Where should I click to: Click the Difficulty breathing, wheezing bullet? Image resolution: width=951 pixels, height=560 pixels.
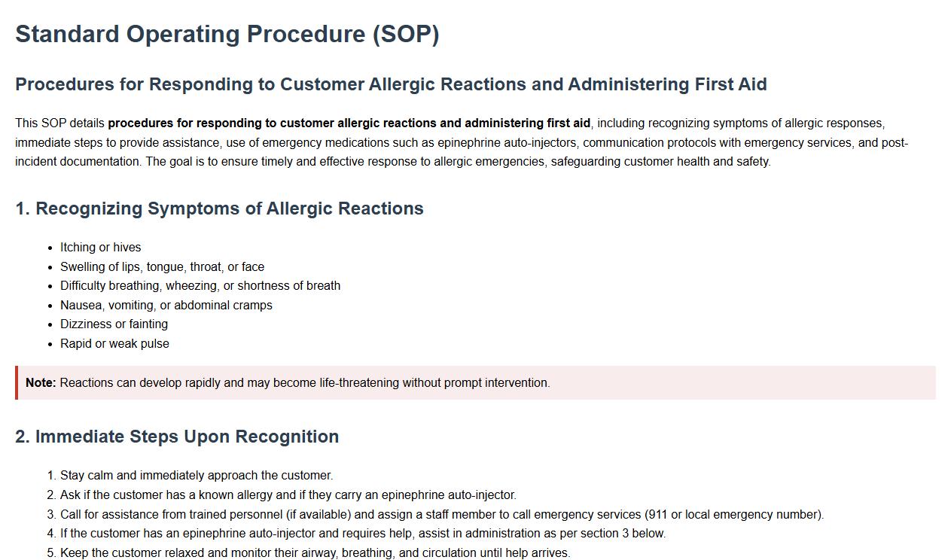pos(200,286)
